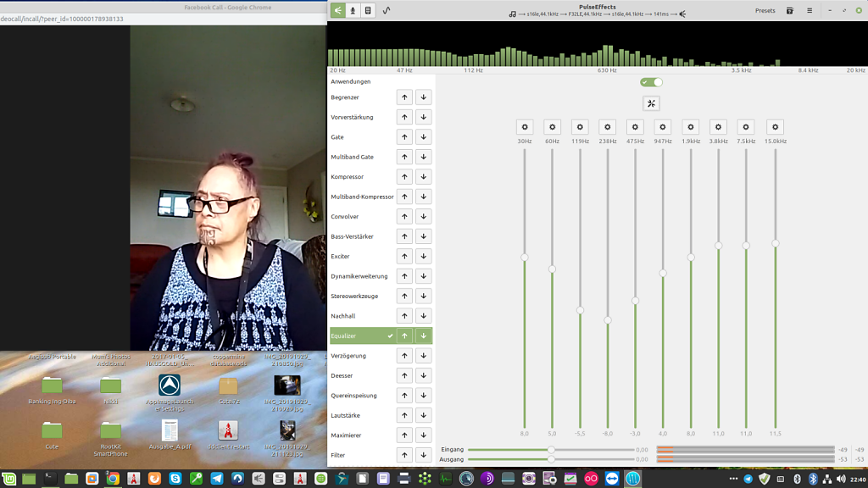Switch to the microphone input effects view
The width and height of the screenshot is (868, 488).
353,10
